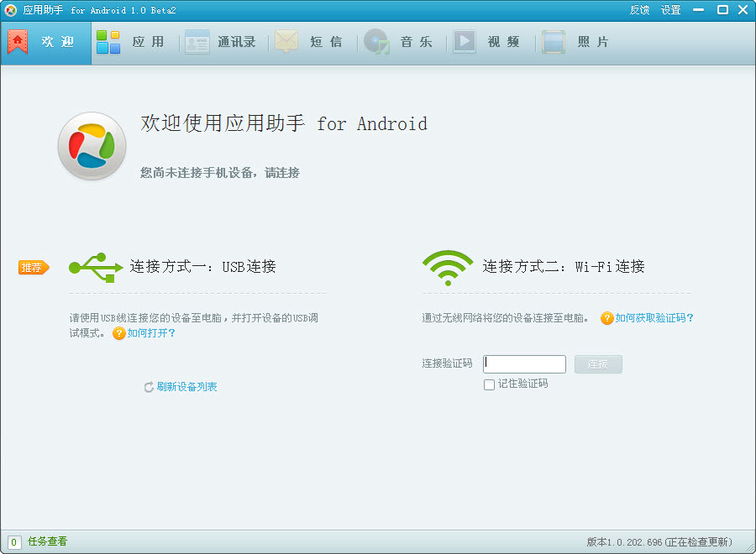Open the 如何打开? help link
This screenshot has height=554, width=756.
[x=151, y=333]
